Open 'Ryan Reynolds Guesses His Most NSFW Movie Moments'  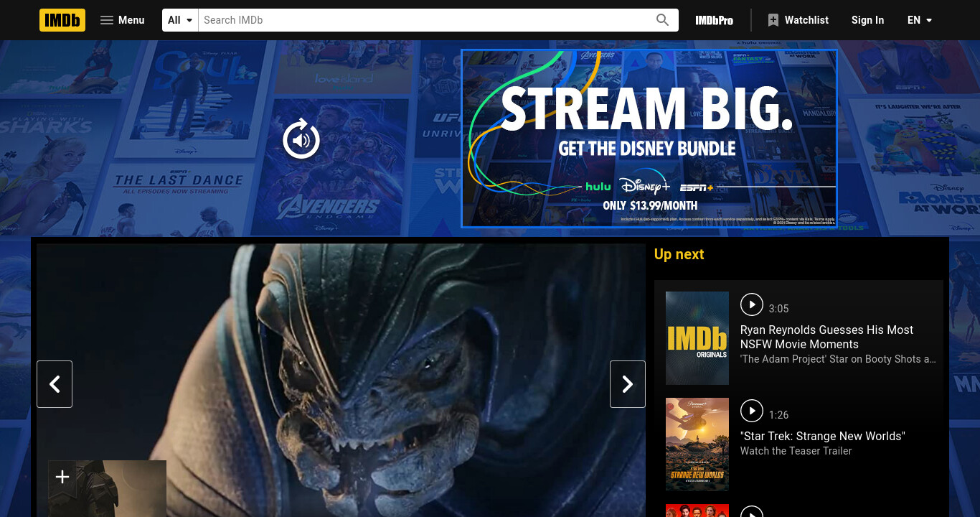coord(826,337)
